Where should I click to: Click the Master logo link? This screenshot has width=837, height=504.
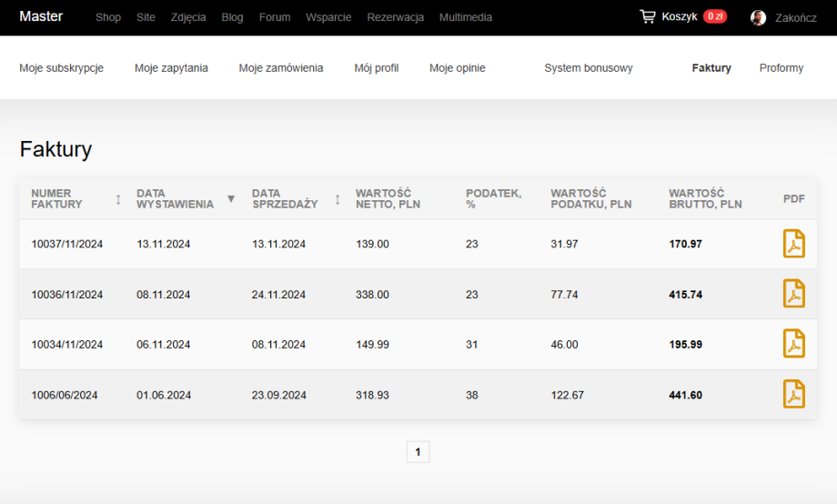click(41, 16)
